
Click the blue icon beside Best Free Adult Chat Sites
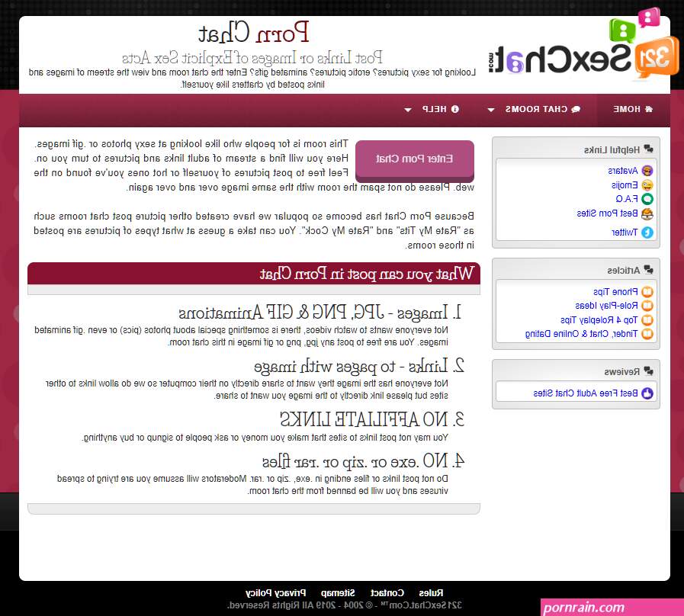(647, 393)
